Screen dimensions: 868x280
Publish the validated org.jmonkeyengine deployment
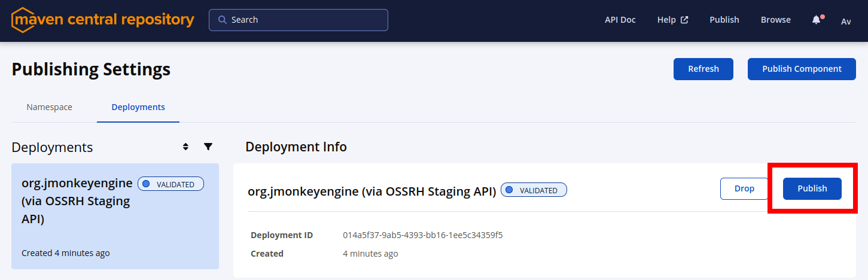coord(812,188)
